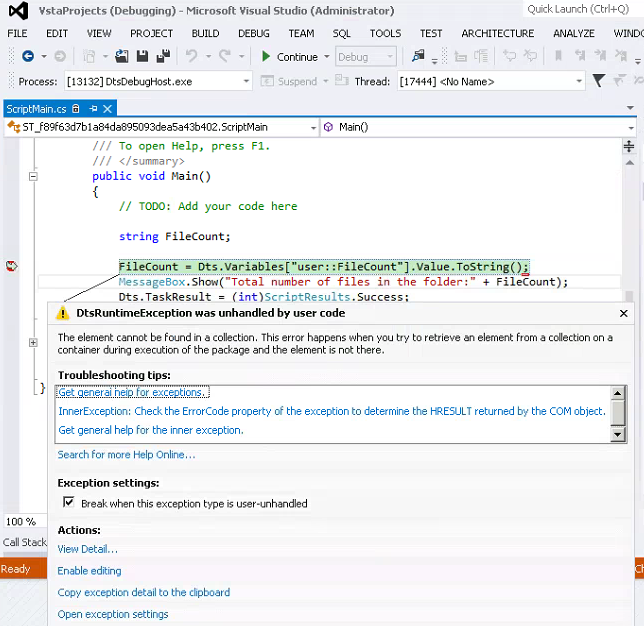Image resolution: width=644 pixels, height=626 pixels.
Task: Click Copy exception detail to the clipboard
Action: (143, 592)
